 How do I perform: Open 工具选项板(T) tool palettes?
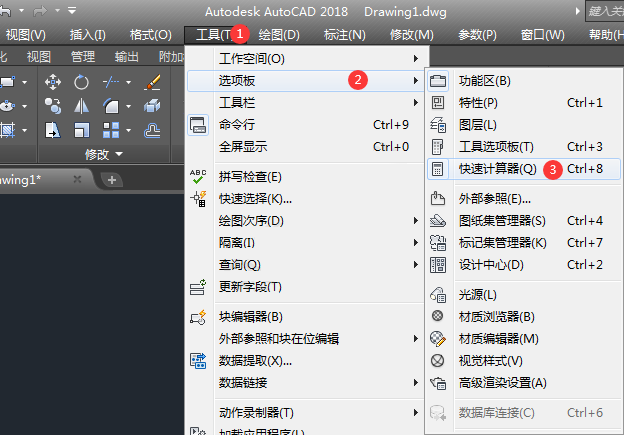coord(524,147)
